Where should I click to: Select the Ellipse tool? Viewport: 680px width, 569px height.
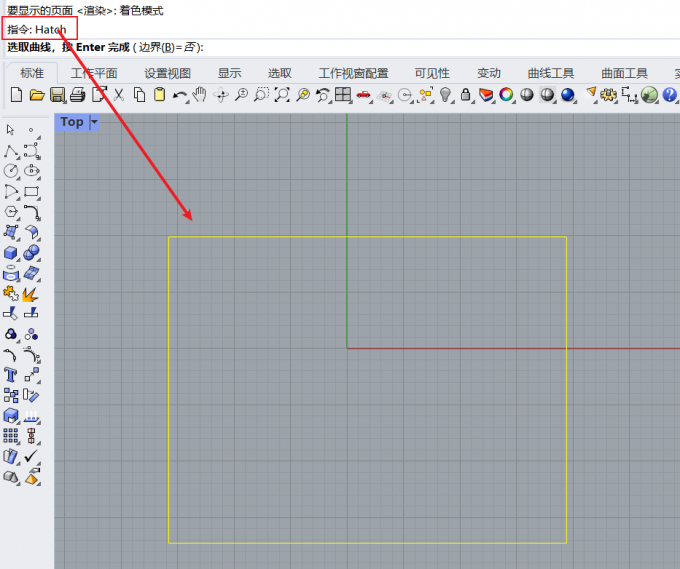tap(32, 171)
